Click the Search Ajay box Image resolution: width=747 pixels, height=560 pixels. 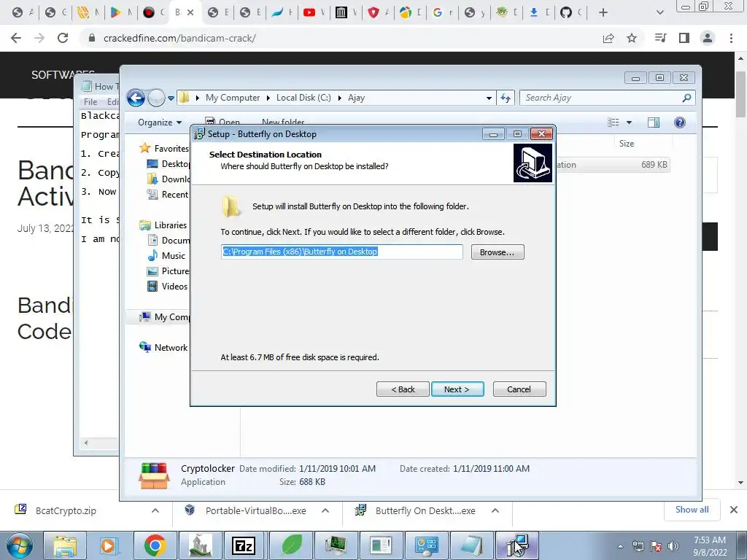pos(608,98)
